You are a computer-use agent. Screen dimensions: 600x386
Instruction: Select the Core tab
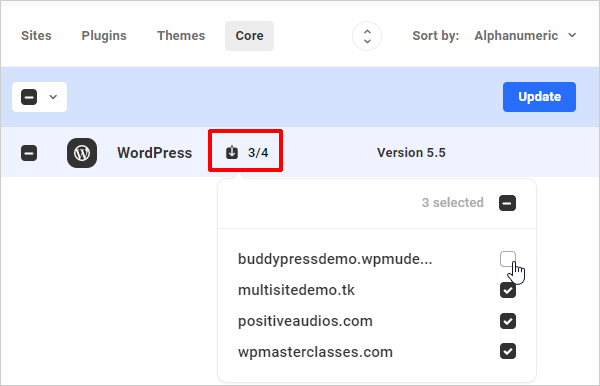249,36
